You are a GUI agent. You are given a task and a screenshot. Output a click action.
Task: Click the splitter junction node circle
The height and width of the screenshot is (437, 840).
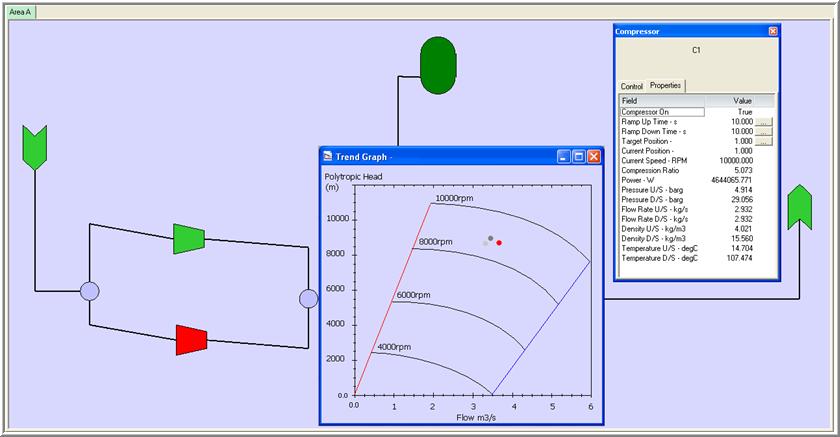tap(89, 291)
